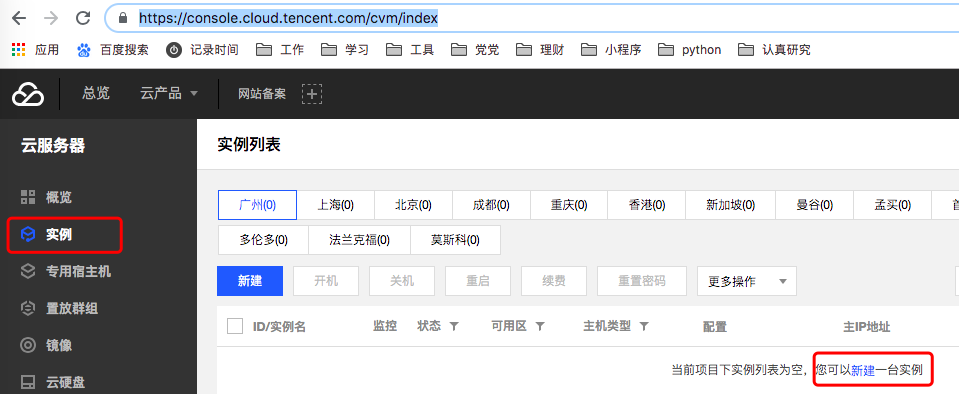Viewport: 959px width, 394px height.
Task: Open the 概览 overview grid icon
Action: pyautogui.click(x=28, y=197)
